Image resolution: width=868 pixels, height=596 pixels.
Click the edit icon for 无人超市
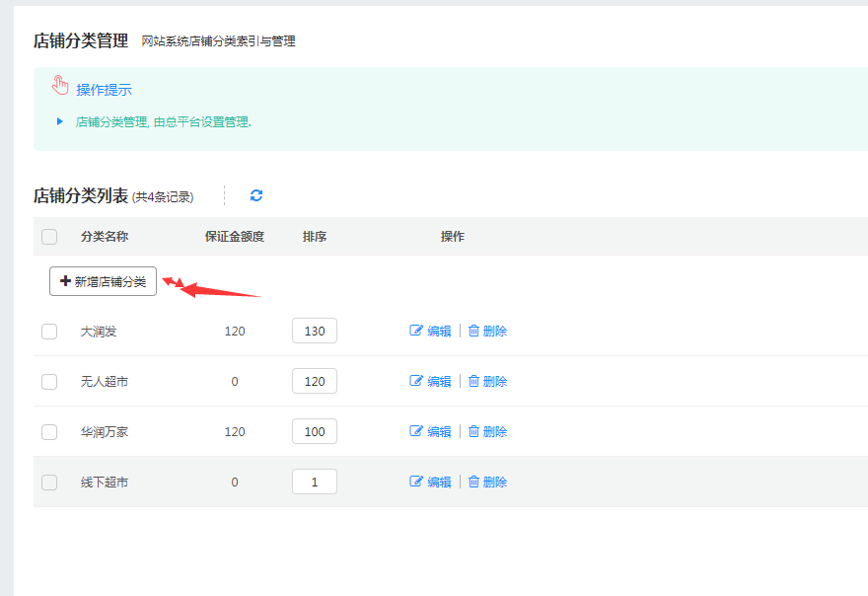pos(416,381)
